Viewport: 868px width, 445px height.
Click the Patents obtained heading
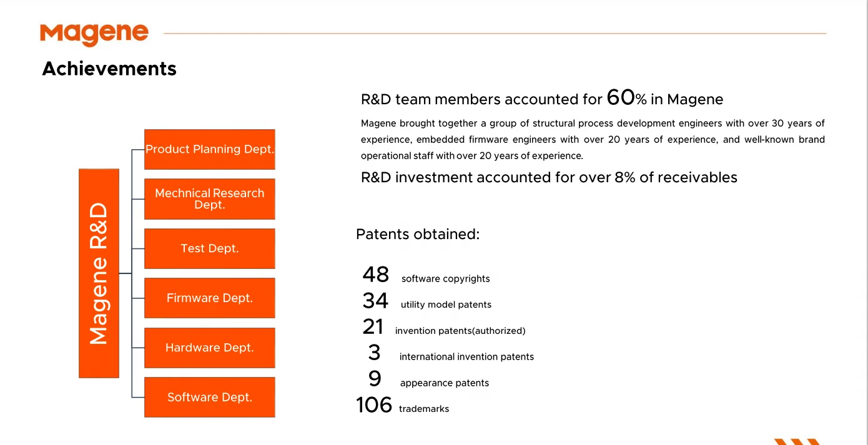tap(417, 235)
